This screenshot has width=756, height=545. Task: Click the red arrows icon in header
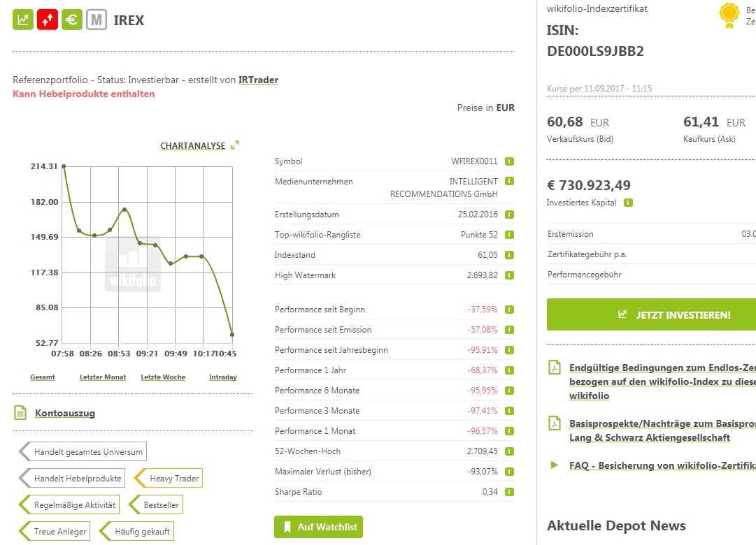pyautogui.click(x=47, y=20)
